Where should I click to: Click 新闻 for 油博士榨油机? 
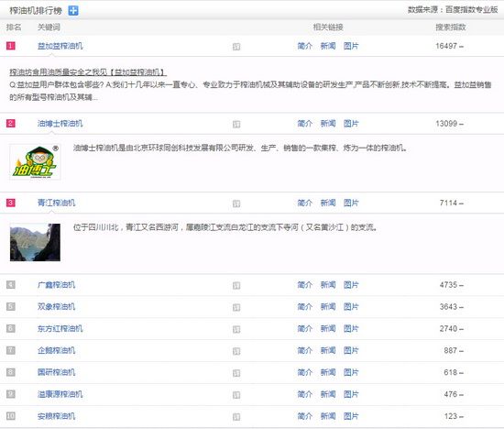[x=328, y=124]
